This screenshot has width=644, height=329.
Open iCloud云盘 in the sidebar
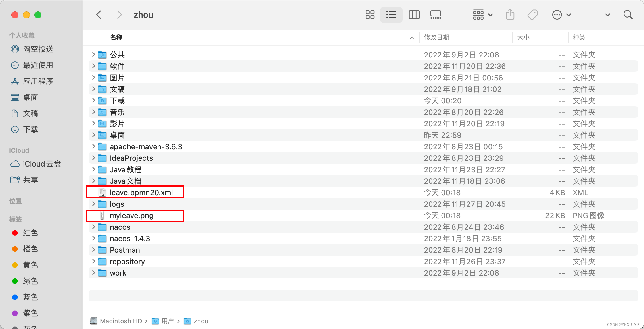(42, 164)
